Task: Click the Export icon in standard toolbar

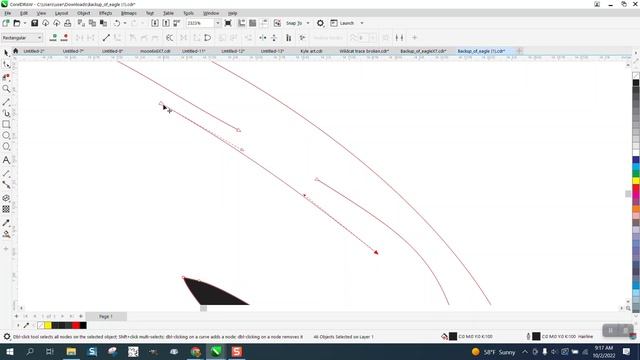Action: (166, 23)
